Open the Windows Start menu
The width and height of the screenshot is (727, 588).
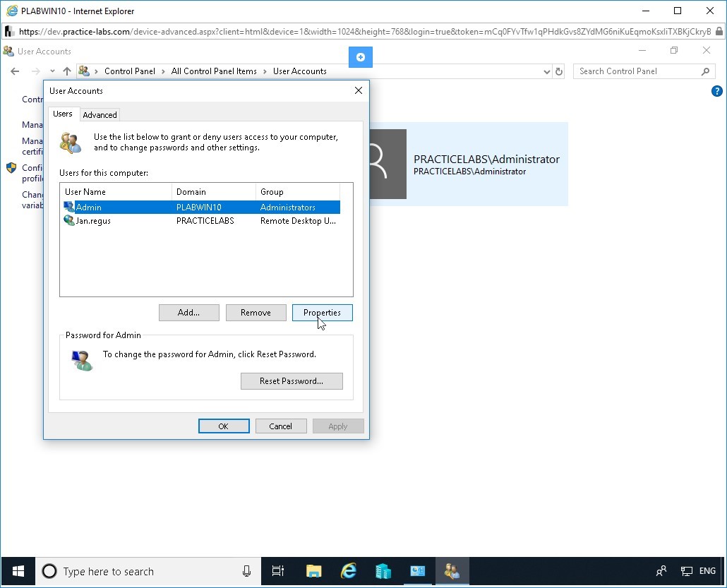coord(18,571)
